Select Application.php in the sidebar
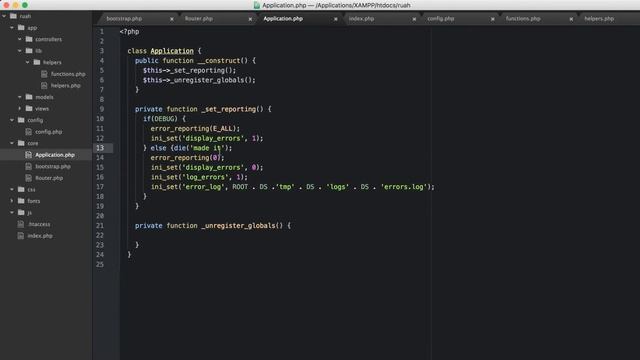640x360 pixels. click(x=55, y=155)
